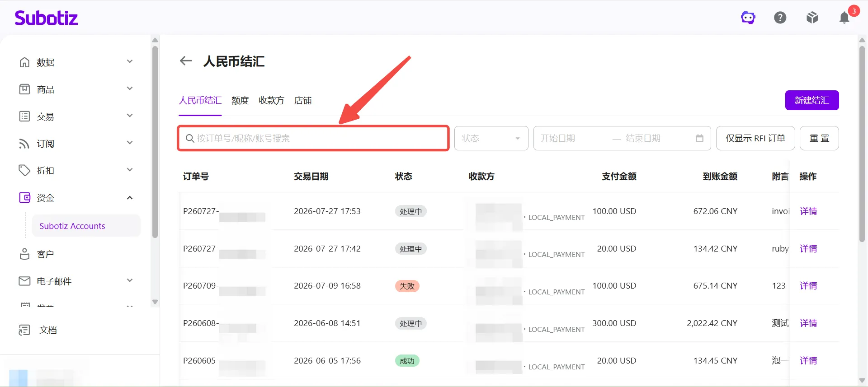Open the 客户 menu item
The height and width of the screenshot is (387, 868).
coord(45,254)
